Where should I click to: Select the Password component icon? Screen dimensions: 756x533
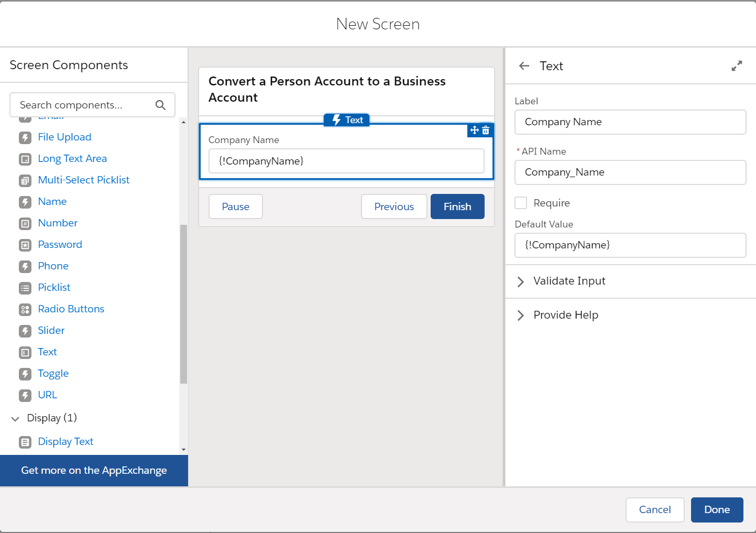[x=25, y=245]
